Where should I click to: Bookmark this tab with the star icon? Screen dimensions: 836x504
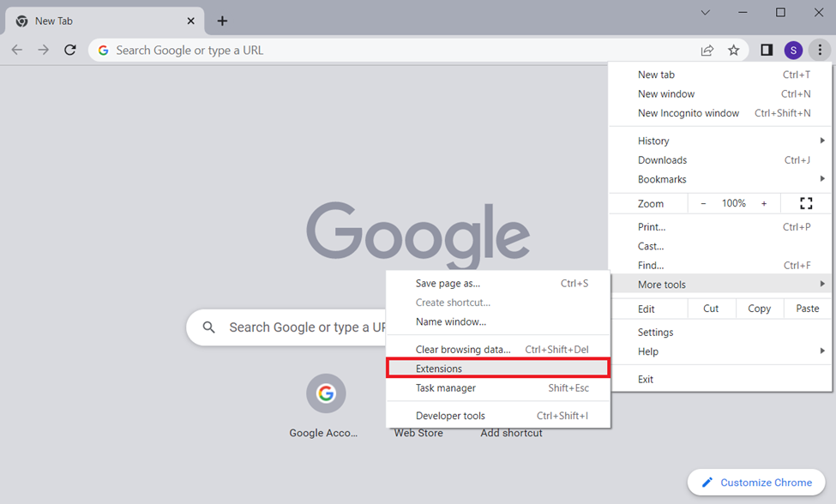point(734,51)
